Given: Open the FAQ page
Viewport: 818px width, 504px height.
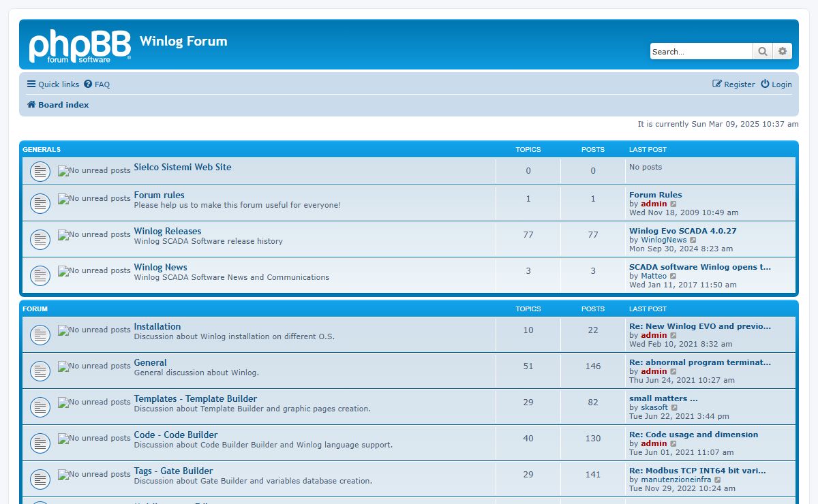Looking at the screenshot, I should (97, 84).
